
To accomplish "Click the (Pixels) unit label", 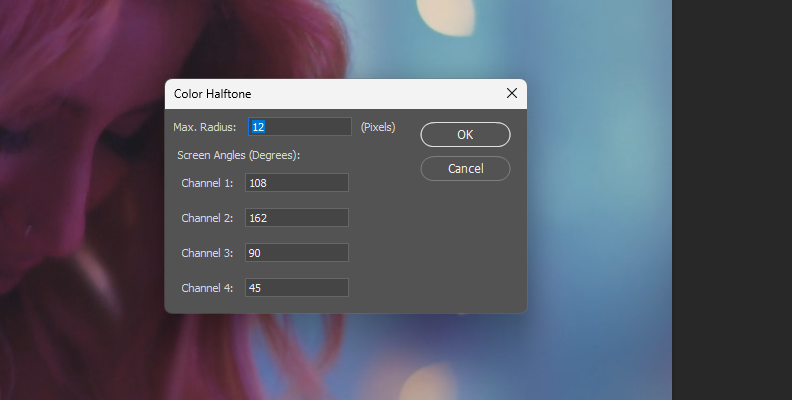I will 378,127.
